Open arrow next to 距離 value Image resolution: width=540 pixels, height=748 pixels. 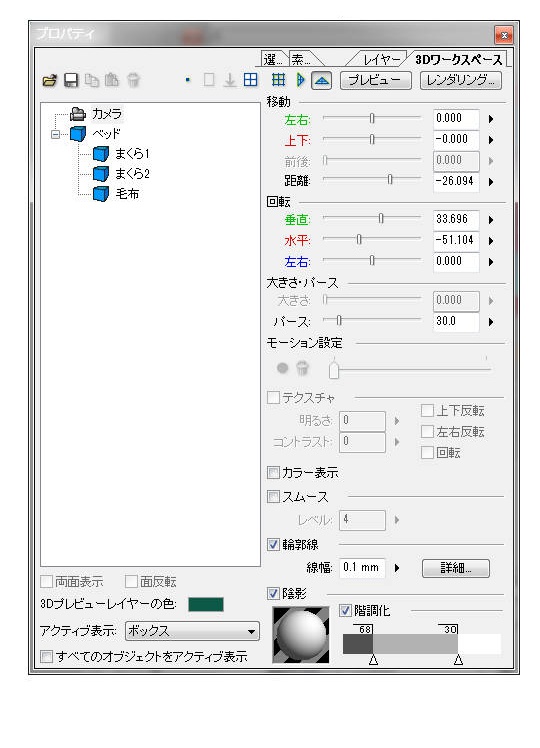click(491, 182)
